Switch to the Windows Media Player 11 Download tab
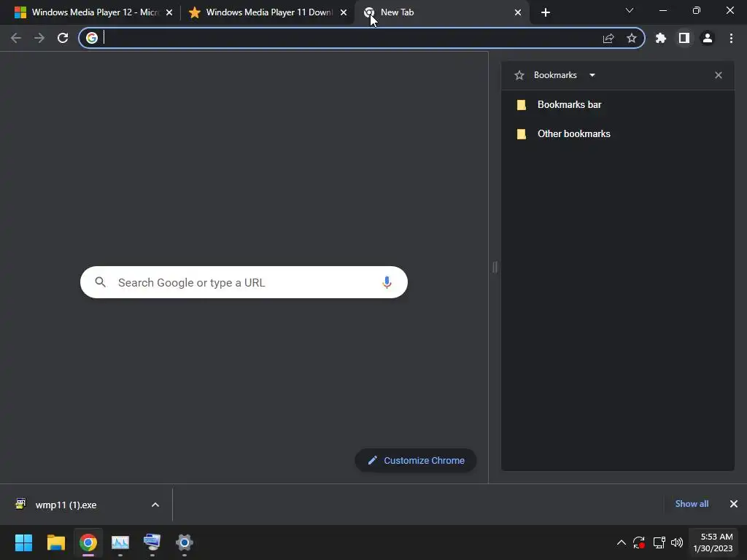The width and height of the screenshot is (747, 560). [268, 12]
